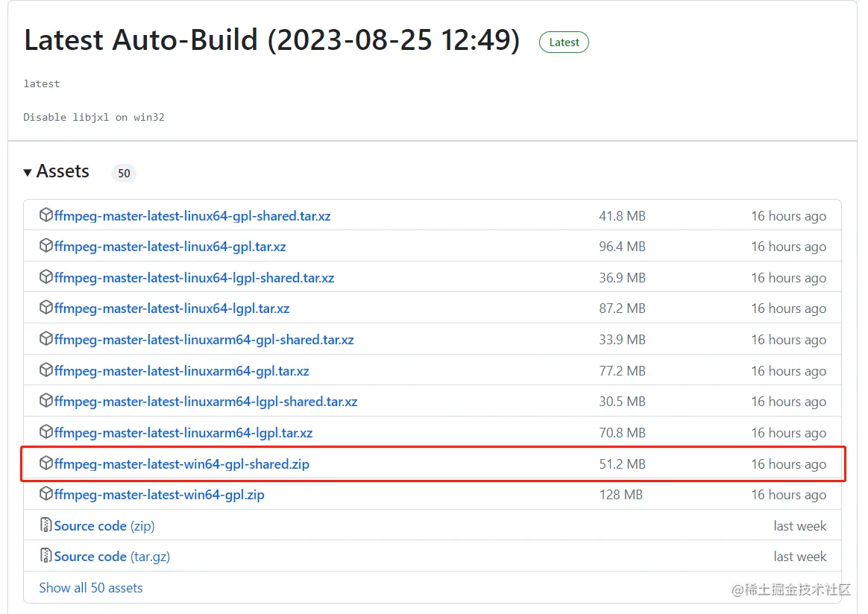Open the Latest Auto-Build release title

coord(271,40)
